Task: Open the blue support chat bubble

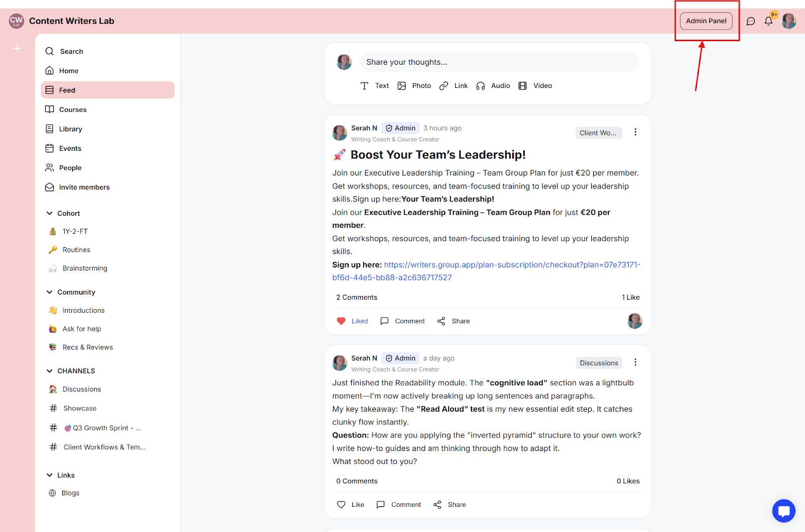Action: coord(783,511)
